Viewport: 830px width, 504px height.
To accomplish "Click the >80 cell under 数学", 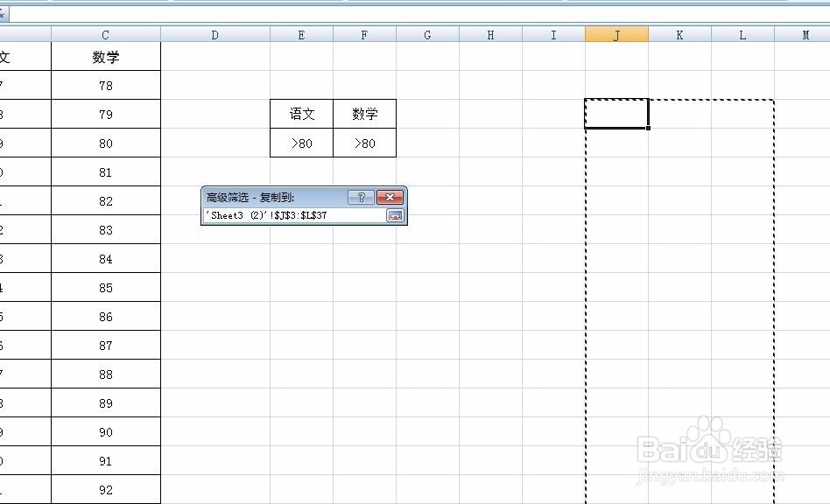I will tap(364, 143).
